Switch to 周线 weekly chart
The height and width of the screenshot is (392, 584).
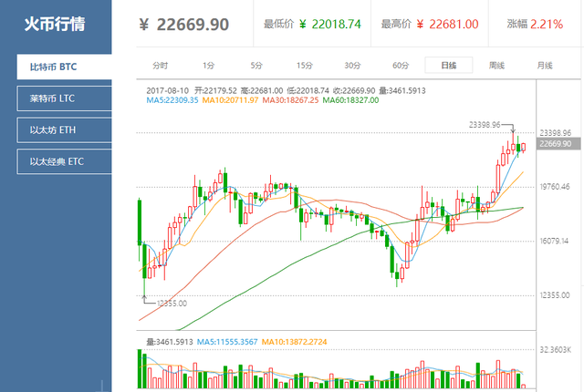[496, 66]
